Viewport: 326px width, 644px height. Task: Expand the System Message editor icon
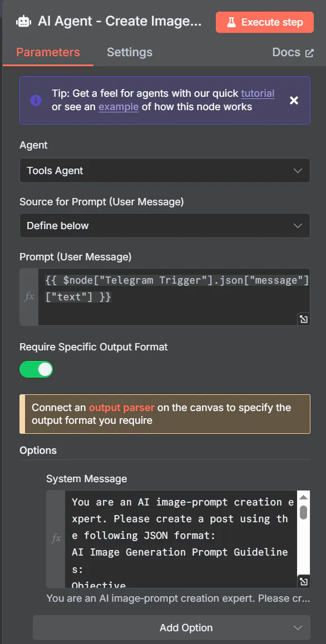point(303,581)
